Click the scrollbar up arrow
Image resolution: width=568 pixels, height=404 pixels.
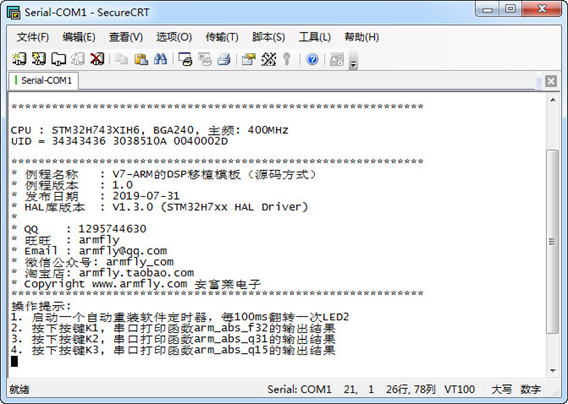click(x=553, y=100)
